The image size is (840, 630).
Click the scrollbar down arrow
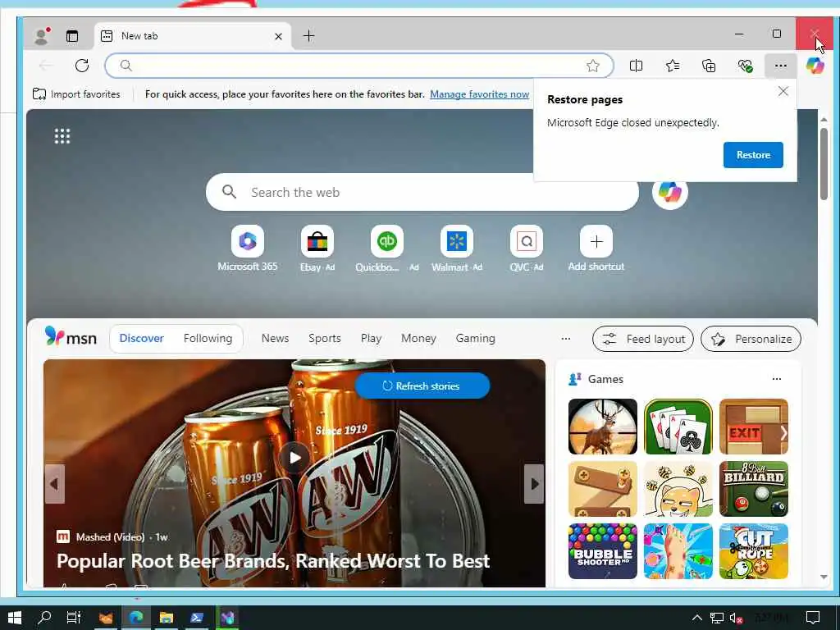(x=824, y=577)
